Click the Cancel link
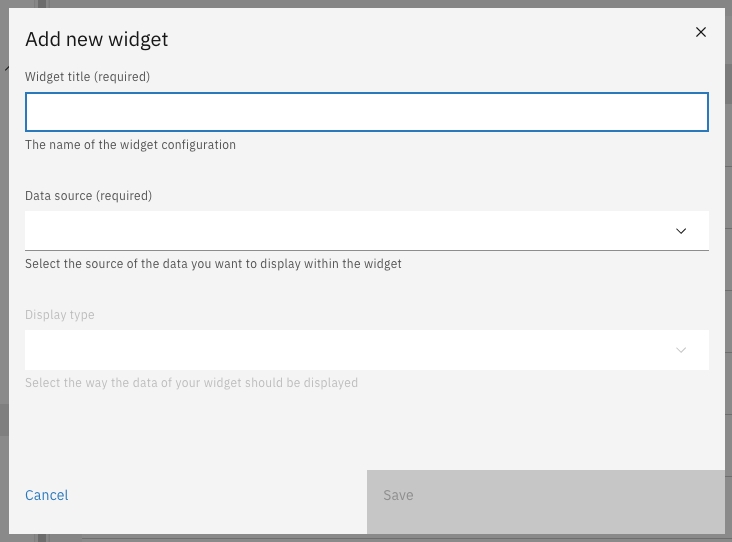This screenshot has width=732, height=542. click(47, 495)
